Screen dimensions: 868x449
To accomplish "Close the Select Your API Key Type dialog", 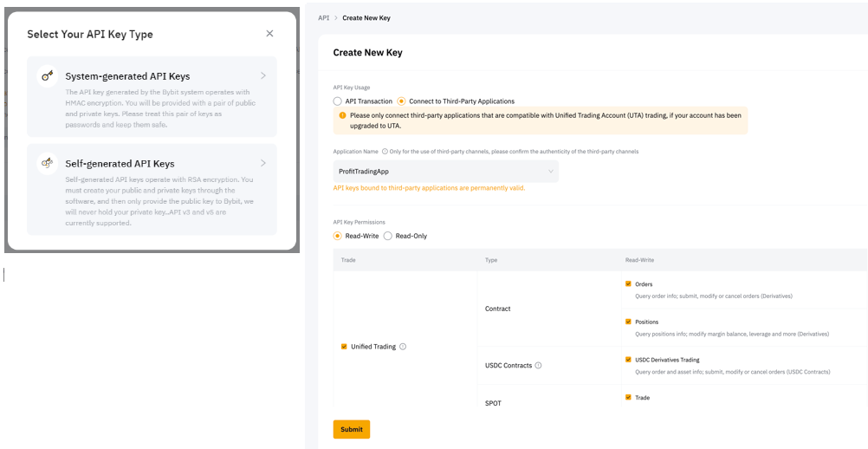I will (269, 34).
